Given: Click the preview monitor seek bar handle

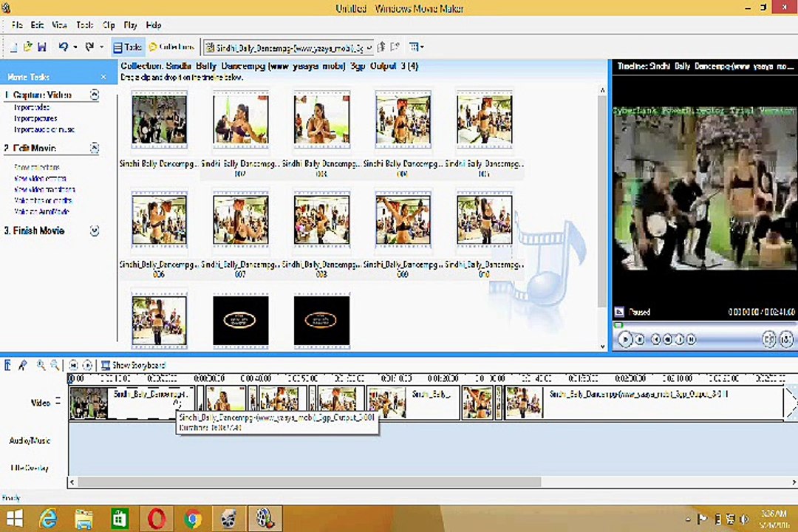Looking at the screenshot, I should tap(618, 325).
